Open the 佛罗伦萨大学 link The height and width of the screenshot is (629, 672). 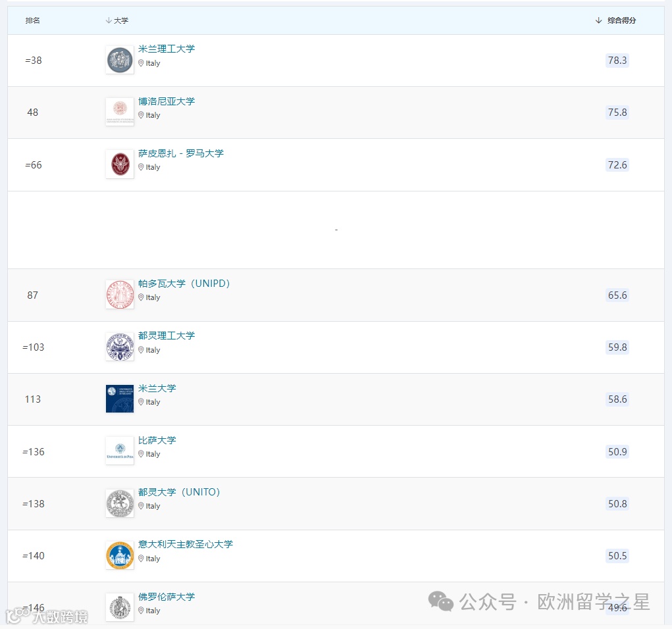click(x=167, y=597)
